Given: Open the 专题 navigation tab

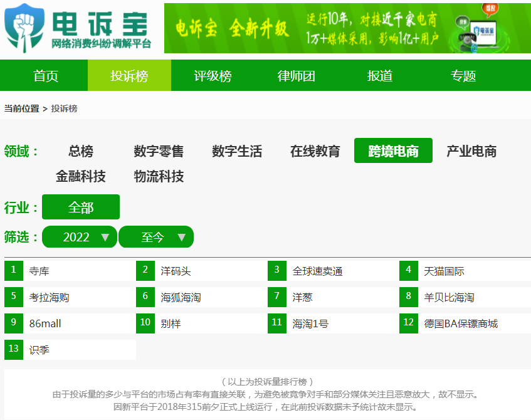Looking at the screenshot, I should (x=463, y=75).
